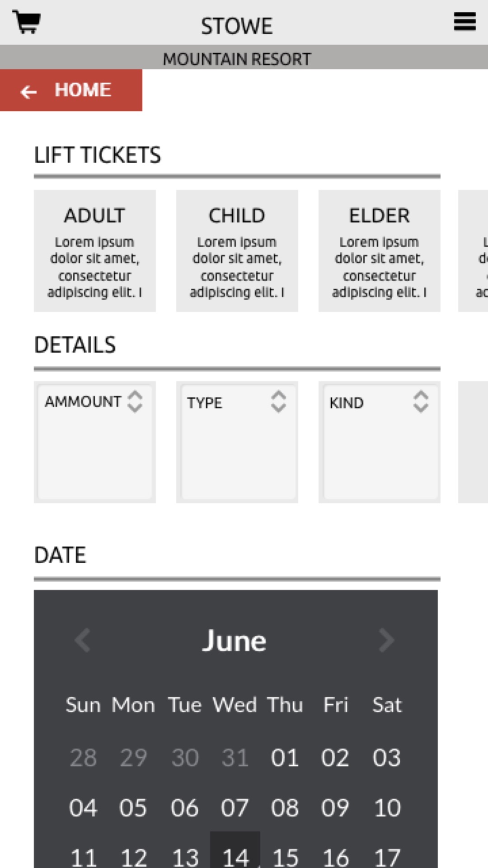Open the Kind dropdown
The height and width of the screenshot is (868, 488).
(x=379, y=402)
